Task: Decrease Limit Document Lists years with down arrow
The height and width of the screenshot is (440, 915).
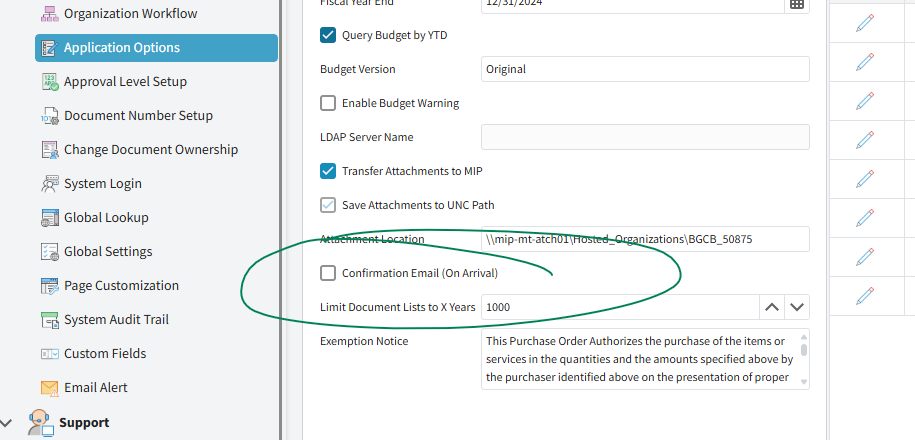Action: (797, 307)
